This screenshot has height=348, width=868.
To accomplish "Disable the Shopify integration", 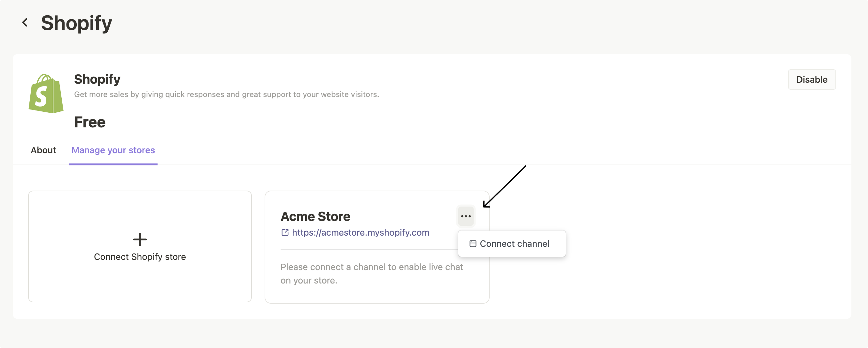I will (x=812, y=79).
